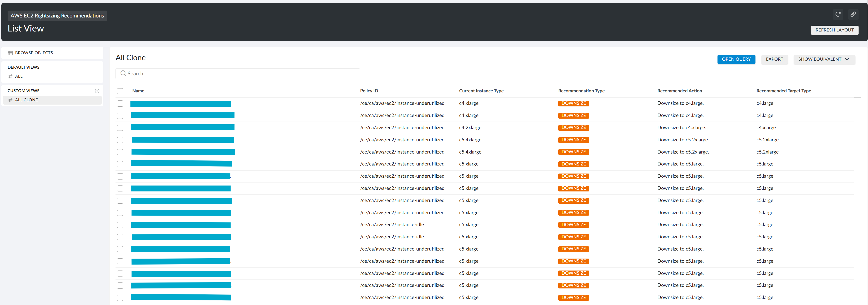Image resolution: width=868 pixels, height=305 pixels.
Task: Click the circular refresh icon in header
Action: [x=838, y=14]
